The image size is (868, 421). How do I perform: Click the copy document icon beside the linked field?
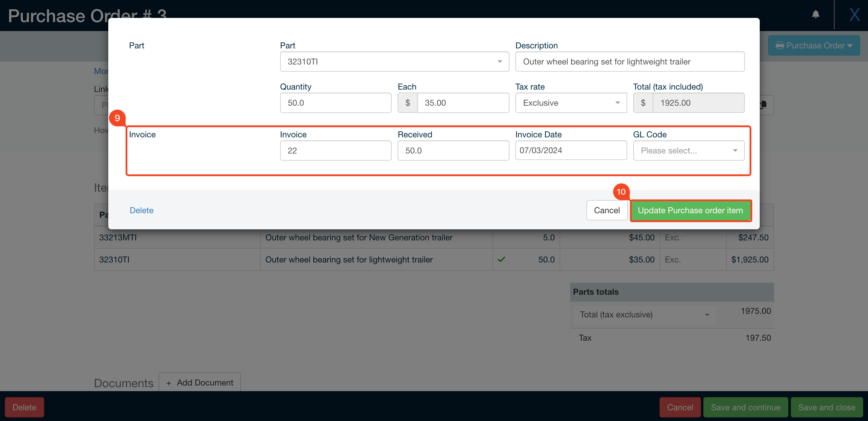point(763,105)
